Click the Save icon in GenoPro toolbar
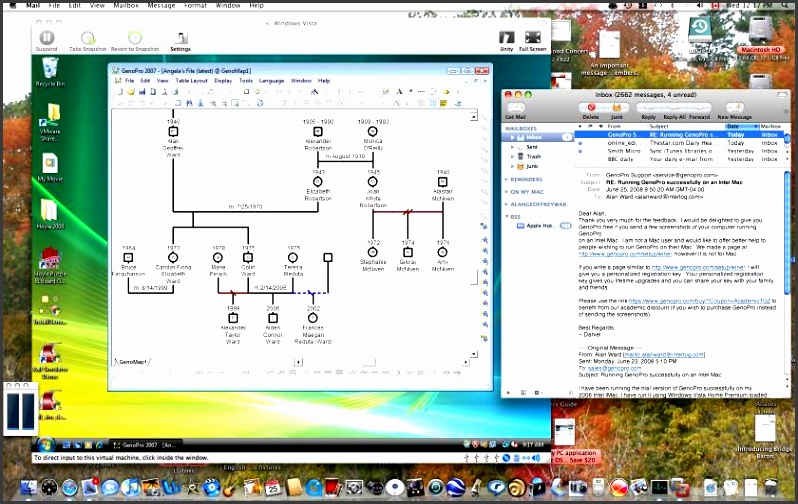Image resolution: width=798 pixels, height=504 pixels. tap(142, 92)
